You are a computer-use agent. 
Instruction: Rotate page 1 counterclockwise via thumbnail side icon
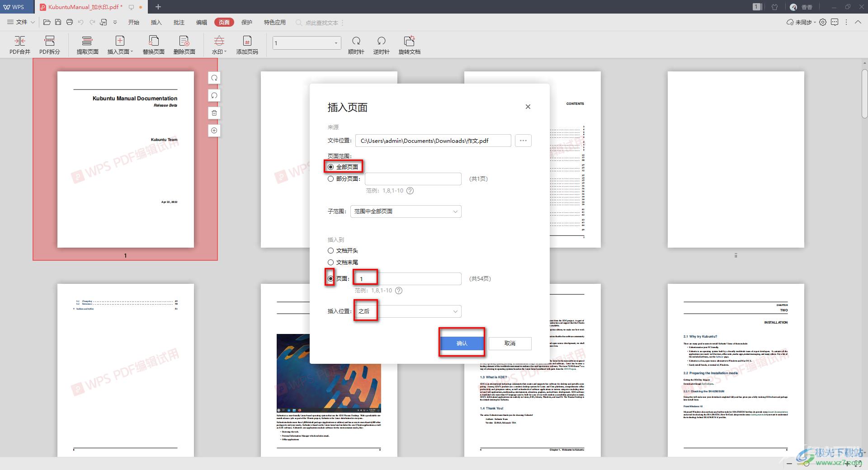(214, 95)
